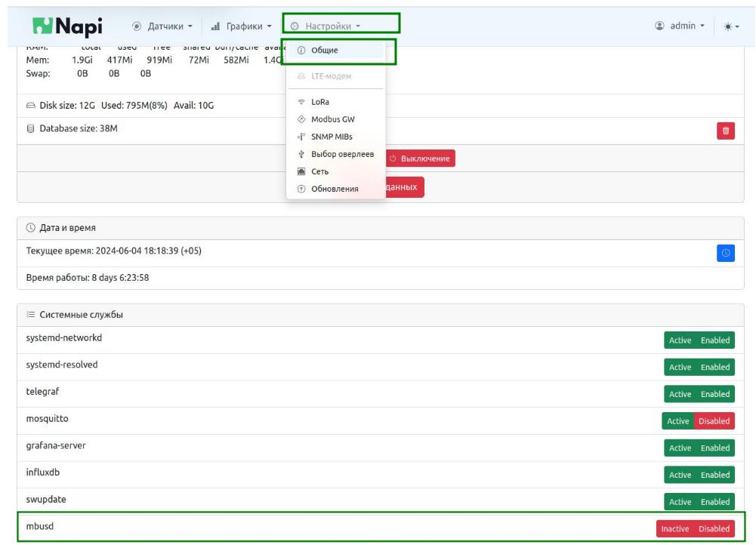The width and height of the screenshot is (756, 545).
Task: Choose SNMP MIBs menu entry
Action: point(331,137)
